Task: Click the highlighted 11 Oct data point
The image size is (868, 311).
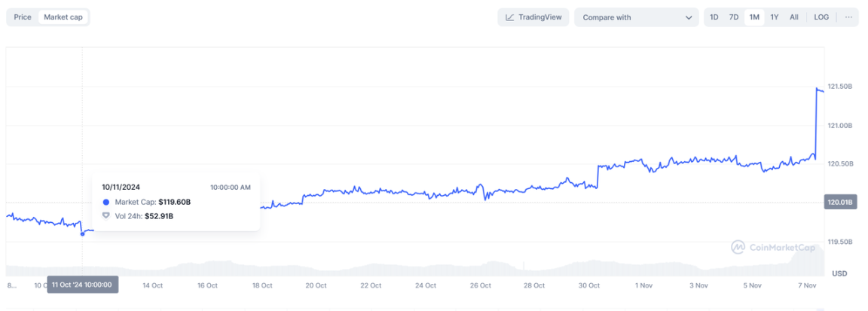Action: [x=82, y=233]
